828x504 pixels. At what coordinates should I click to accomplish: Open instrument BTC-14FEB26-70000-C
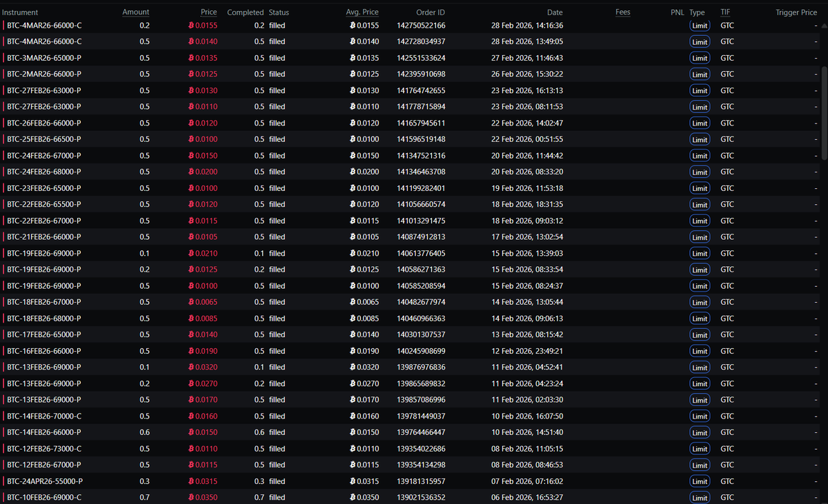(x=44, y=416)
